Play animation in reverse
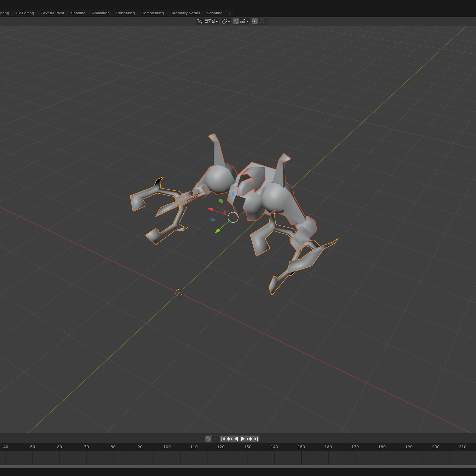 (x=236, y=439)
